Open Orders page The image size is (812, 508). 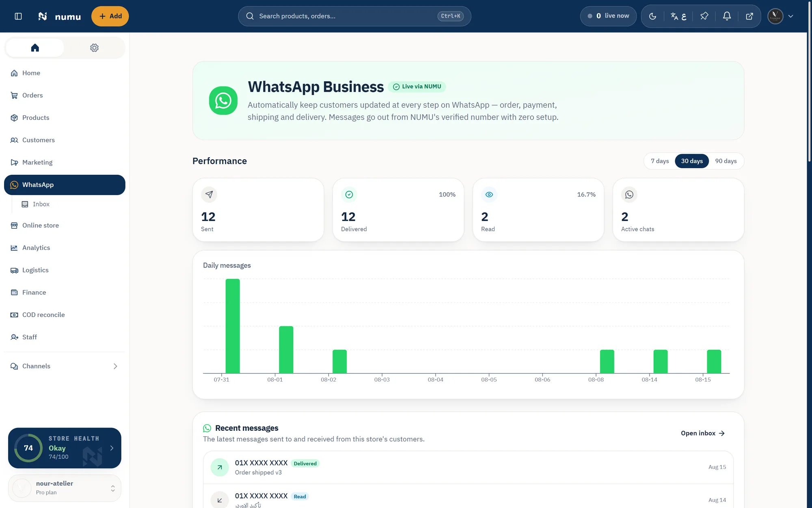pos(65,96)
